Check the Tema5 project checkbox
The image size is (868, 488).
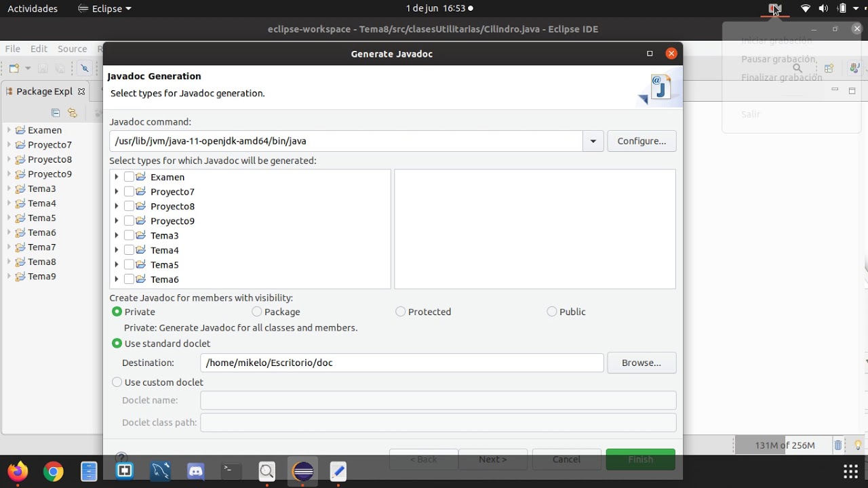click(x=129, y=264)
